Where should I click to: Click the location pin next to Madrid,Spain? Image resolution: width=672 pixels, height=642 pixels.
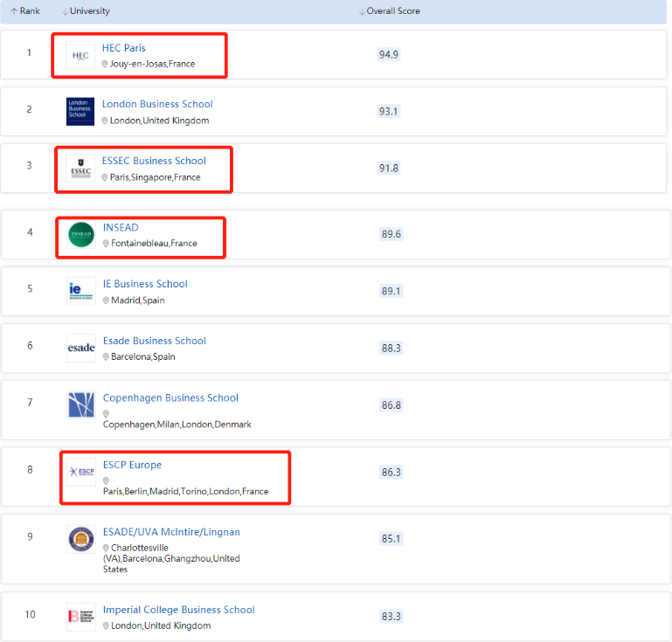[x=106, y=300]
